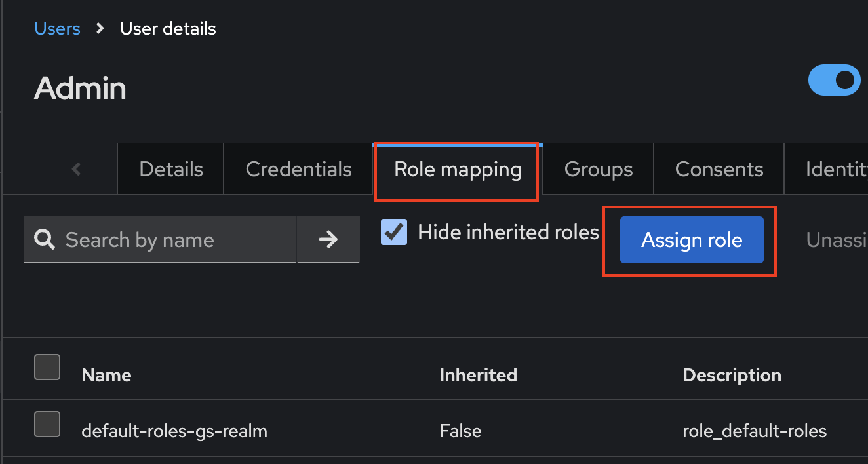Submit search with the right arrow button
Viewport: 868px width, 464px height.
328,240
